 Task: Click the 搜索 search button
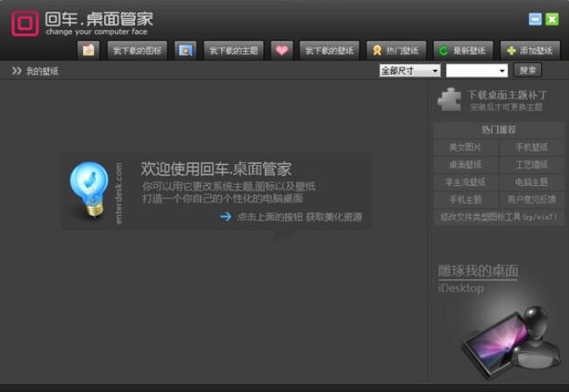(x=528, y=70)
